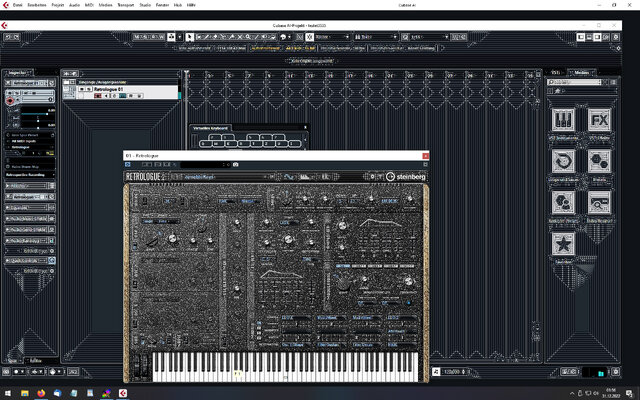Click bar 5 in the ruler
Screen dimensions: 640x400
coord(229,76)
